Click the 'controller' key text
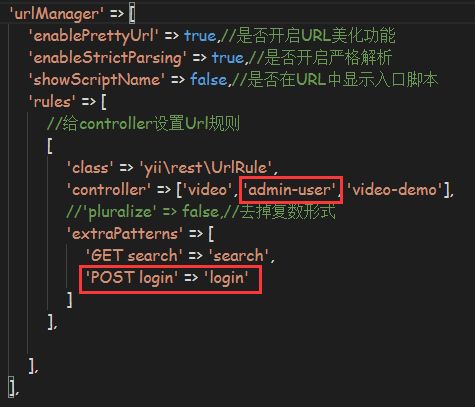The image size is (475, 407). [109, 190]
